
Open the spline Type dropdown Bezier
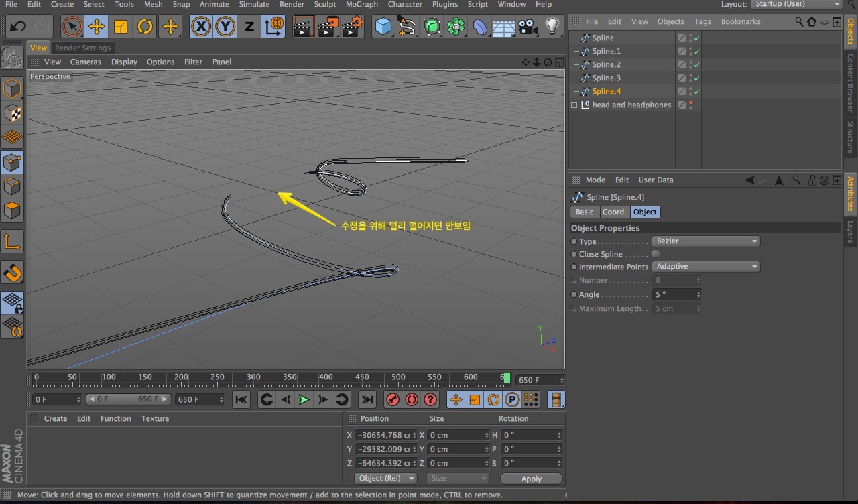click(707, 241)
